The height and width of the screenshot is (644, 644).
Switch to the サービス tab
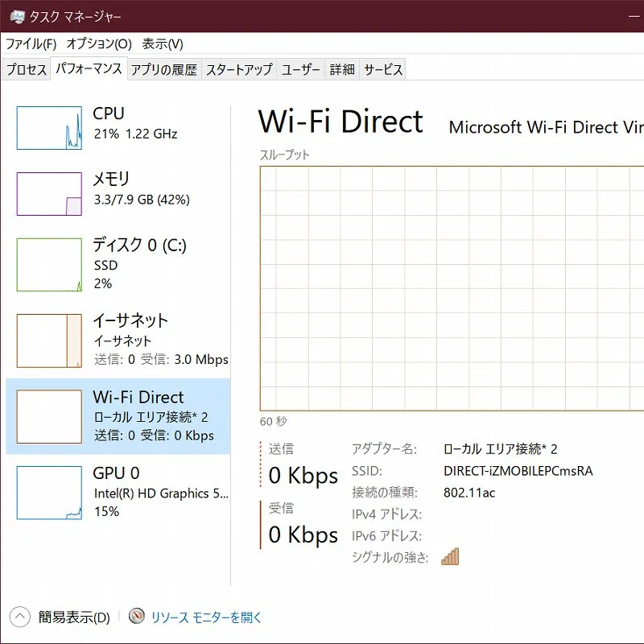[383, 69]
